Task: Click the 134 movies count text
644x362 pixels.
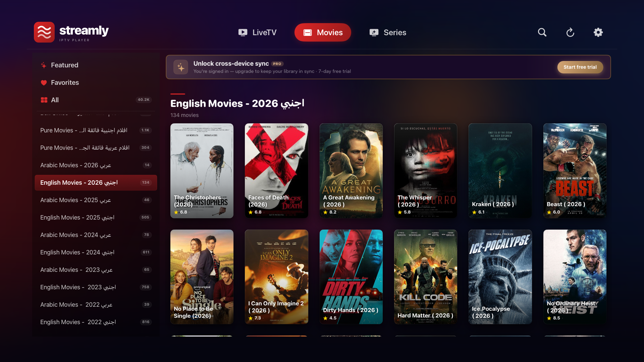Action: click(x=184, y=115)
